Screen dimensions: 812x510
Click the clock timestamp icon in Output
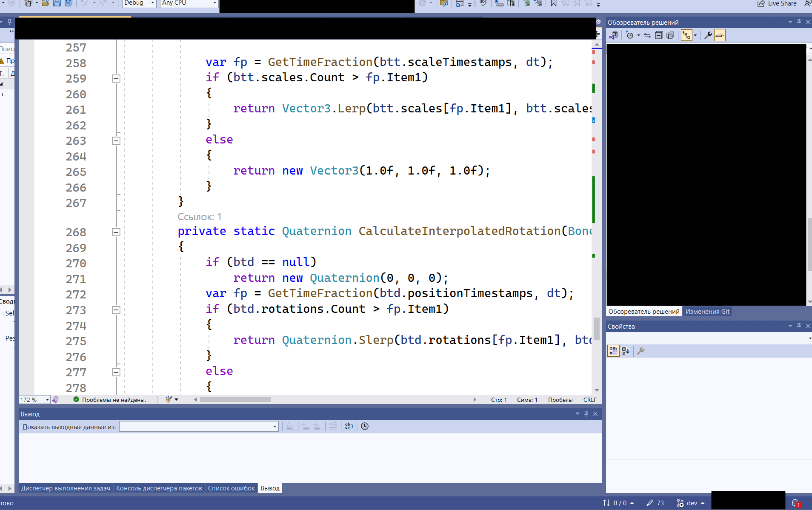365,426
